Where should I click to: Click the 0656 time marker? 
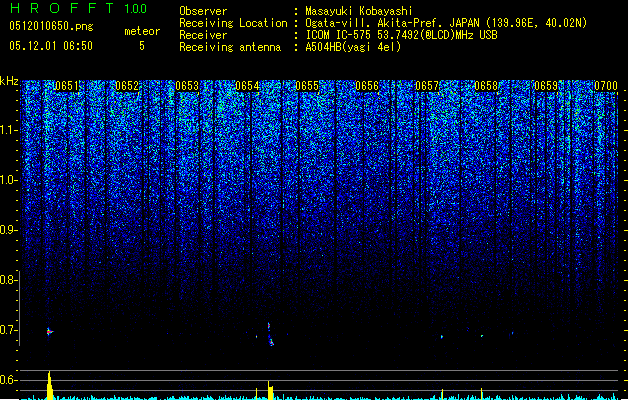(367, 86)
